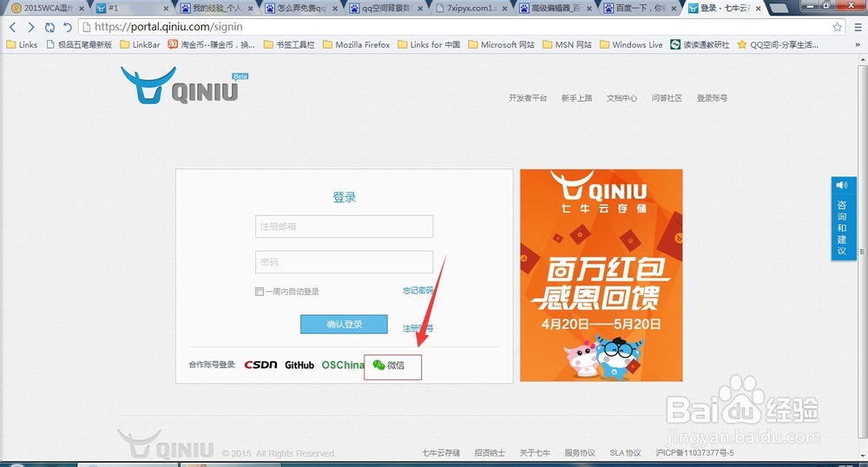Viewport: 868px width, 467px height.
Task: Open the 七牛云存储 footer link
Action: coord(441,452)
